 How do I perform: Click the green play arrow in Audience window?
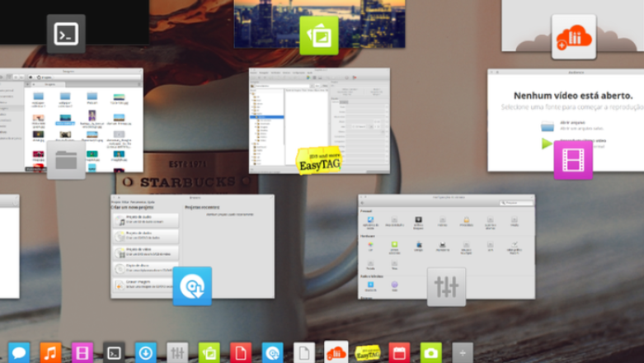(547, 144)
